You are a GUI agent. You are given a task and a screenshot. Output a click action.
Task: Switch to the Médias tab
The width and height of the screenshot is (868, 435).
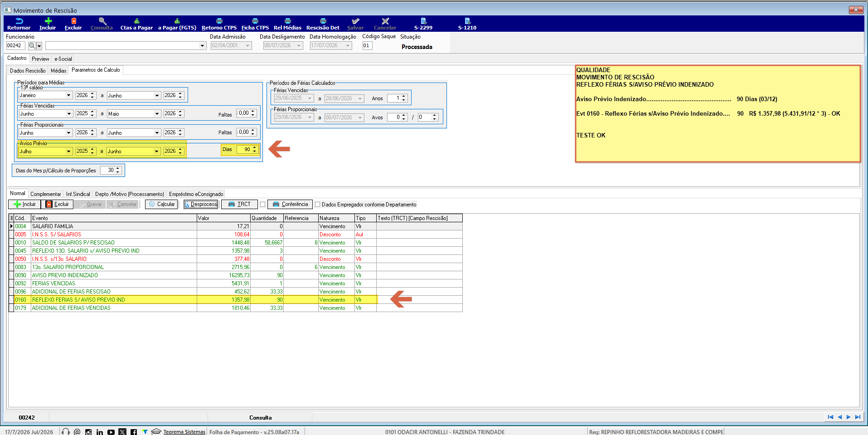[58, 71]
